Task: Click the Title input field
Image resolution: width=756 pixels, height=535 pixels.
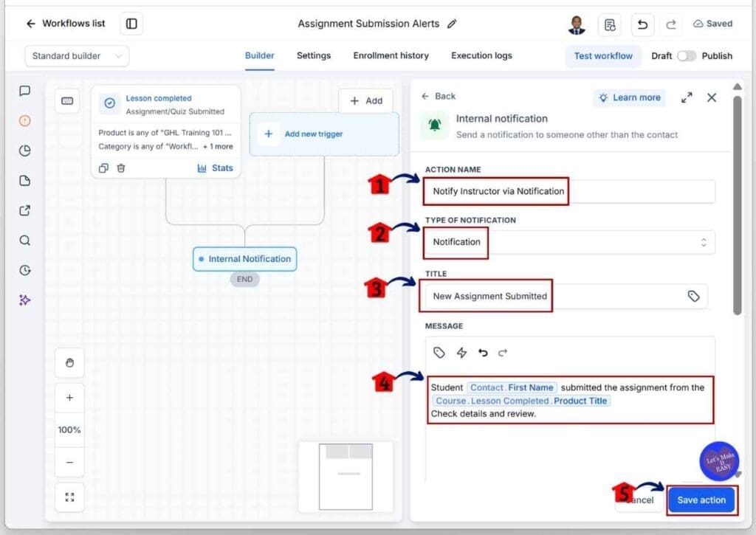Action: (566, 297)
